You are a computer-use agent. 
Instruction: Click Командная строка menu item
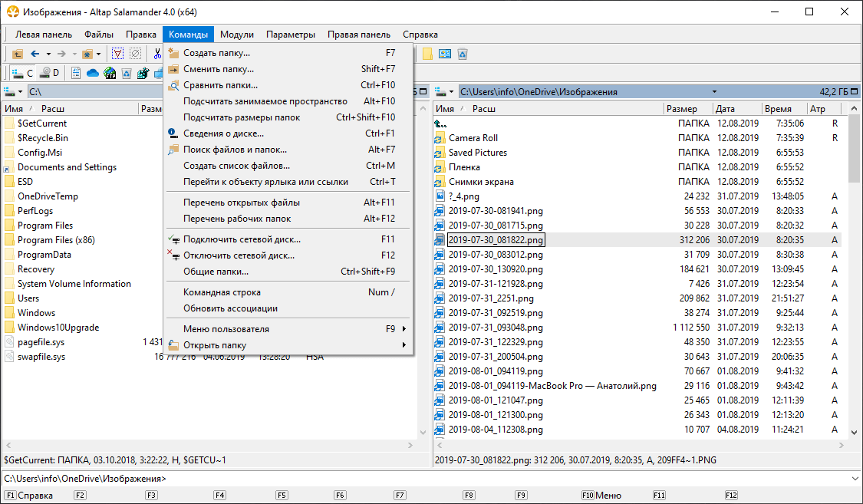289,292
